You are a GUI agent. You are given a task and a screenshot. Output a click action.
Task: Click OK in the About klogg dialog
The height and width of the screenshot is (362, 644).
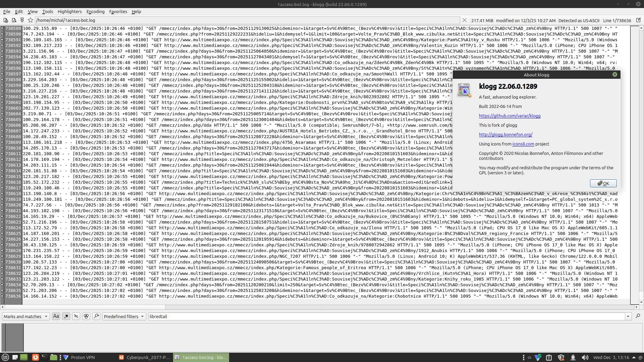[x=603, y=183]
